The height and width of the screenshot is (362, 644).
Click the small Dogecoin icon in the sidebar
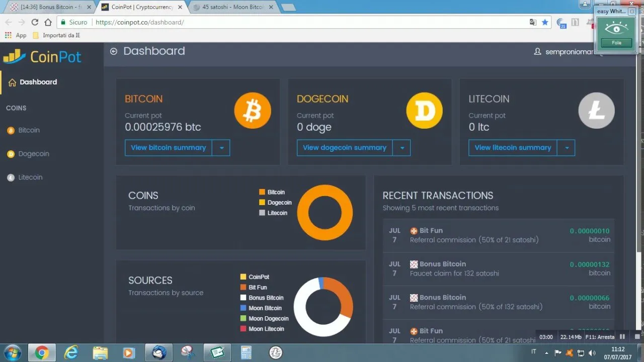(x=11, y=154)
